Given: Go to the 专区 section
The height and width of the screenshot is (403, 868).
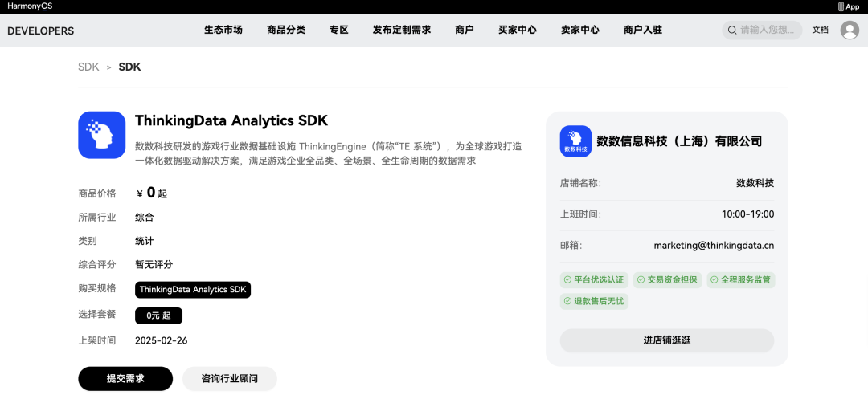Looking at the screenshot, I should [x=339, y=30].
